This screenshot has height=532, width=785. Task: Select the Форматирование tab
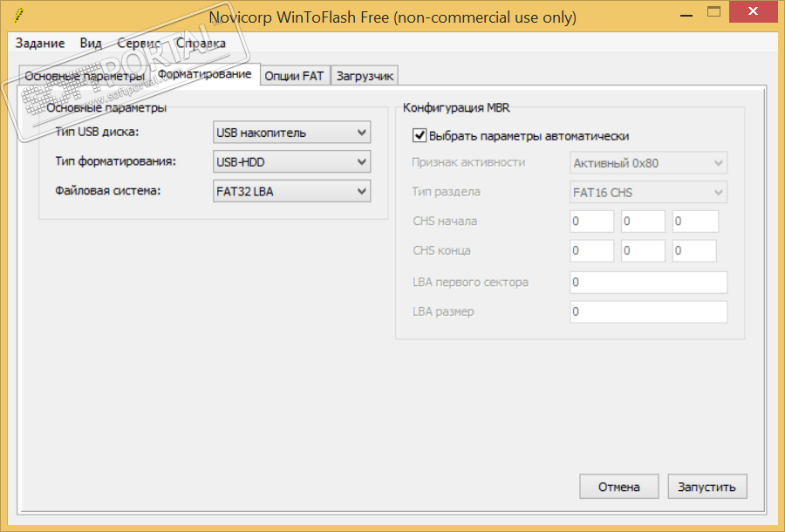pyautogui.click(x=205, y=74)
